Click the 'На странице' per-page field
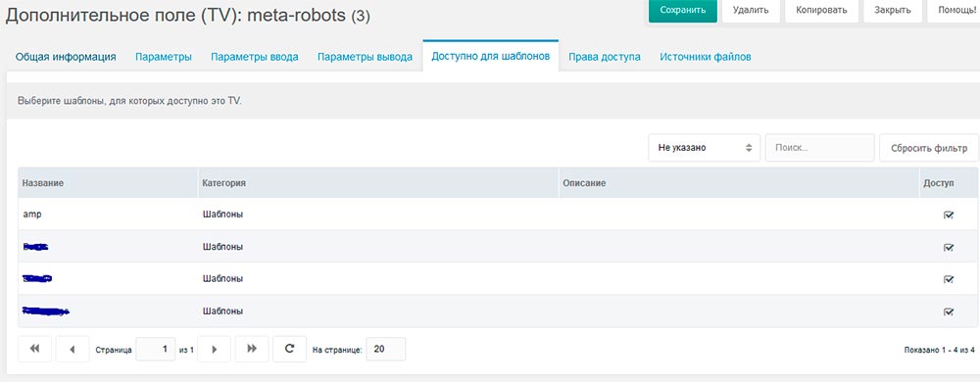Viewport: 980px width, 382px height. click(385, 349)
